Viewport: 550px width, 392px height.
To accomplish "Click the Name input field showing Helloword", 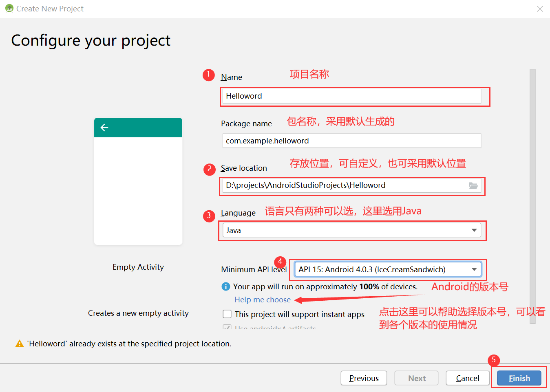I will coord(351,96).
